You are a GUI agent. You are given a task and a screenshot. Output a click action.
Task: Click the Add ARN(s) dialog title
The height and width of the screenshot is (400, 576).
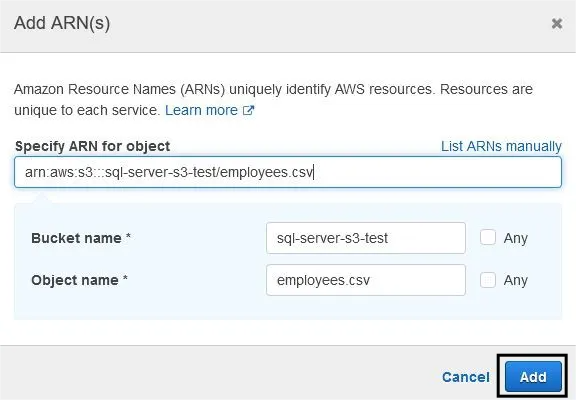tap(62, 23)
